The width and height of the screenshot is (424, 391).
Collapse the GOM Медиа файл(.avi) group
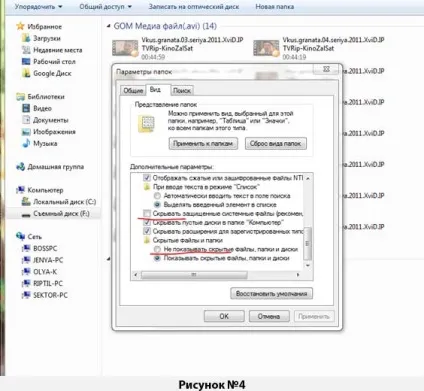point(109,26)
